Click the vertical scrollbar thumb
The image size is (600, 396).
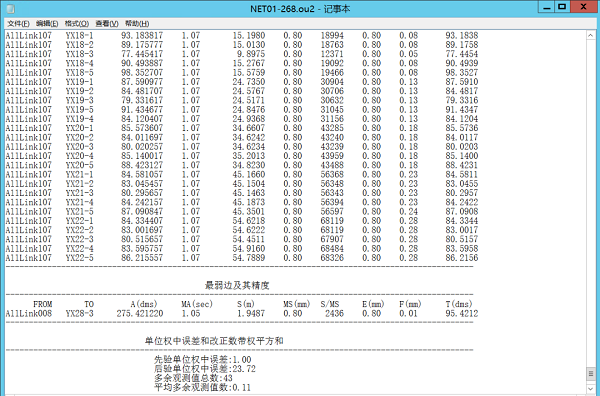pos(591,373)
